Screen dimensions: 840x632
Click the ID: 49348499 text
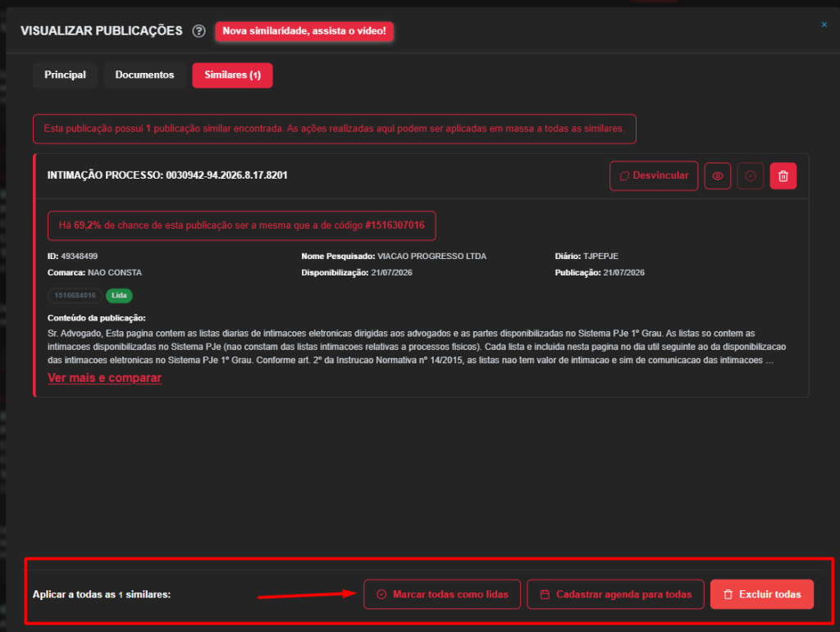pos(72,257)
